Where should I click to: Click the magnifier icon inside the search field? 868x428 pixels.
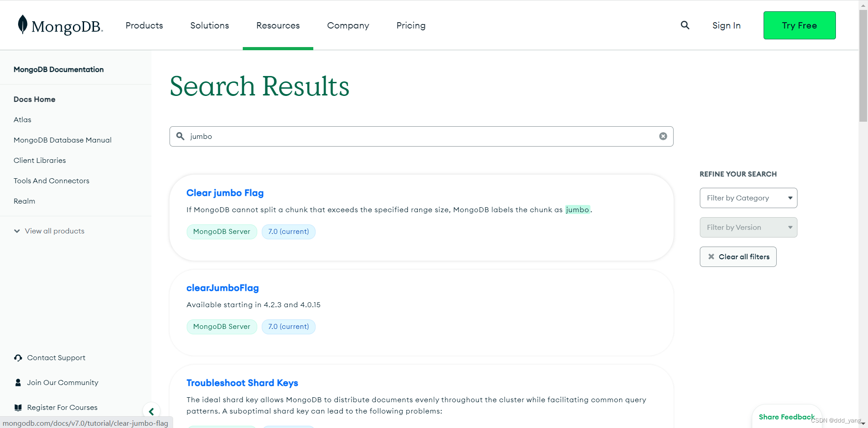(180, 136)
